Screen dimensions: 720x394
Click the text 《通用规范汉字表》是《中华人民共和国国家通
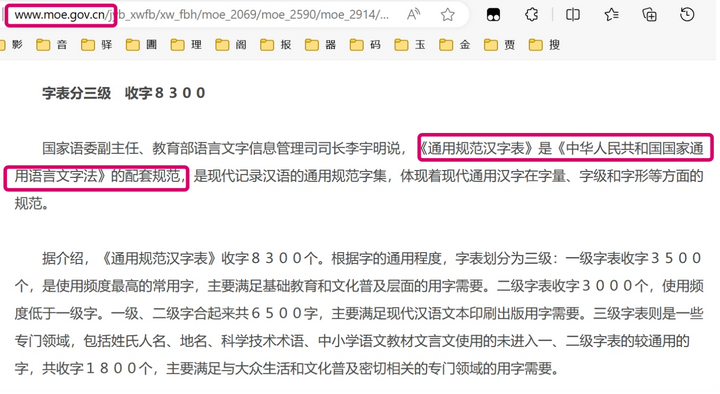[x=563, y=148]
